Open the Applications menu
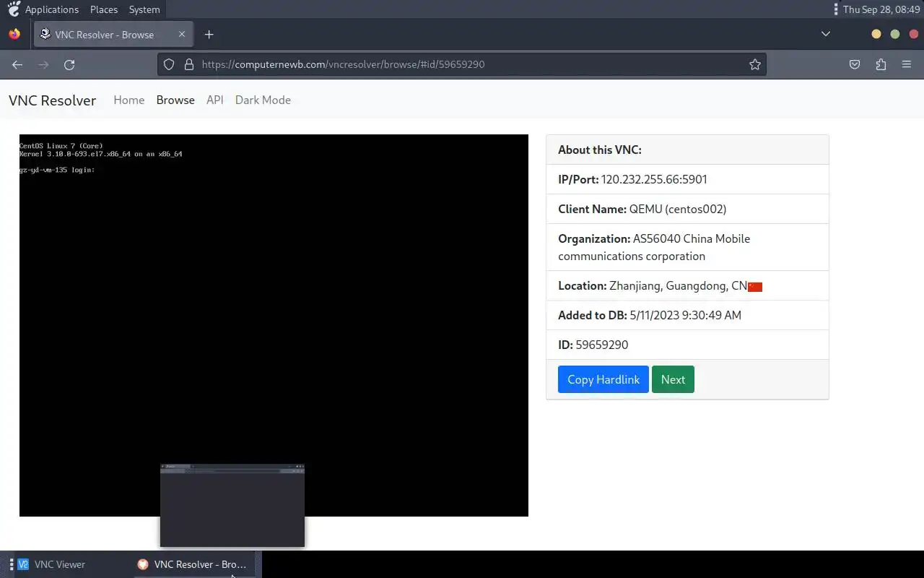Screen dimensions: 924x578 [52, 9]
